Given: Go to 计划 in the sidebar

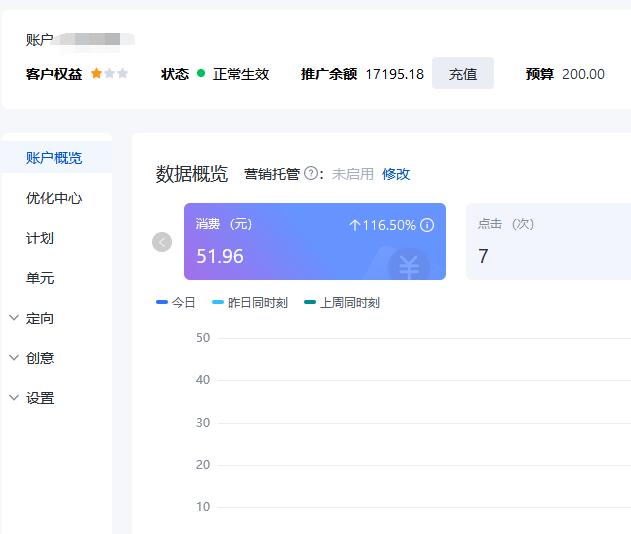Looking at the screenshot, I should click(x=40, y=238).
